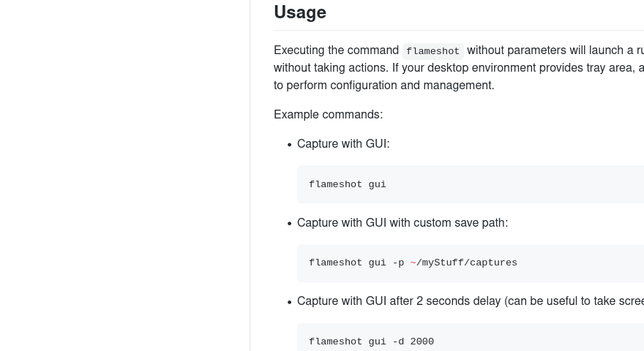Click the "-d" flag in the delay command
The width and height of the screenshot is (644, 351).
coord(398,341)
